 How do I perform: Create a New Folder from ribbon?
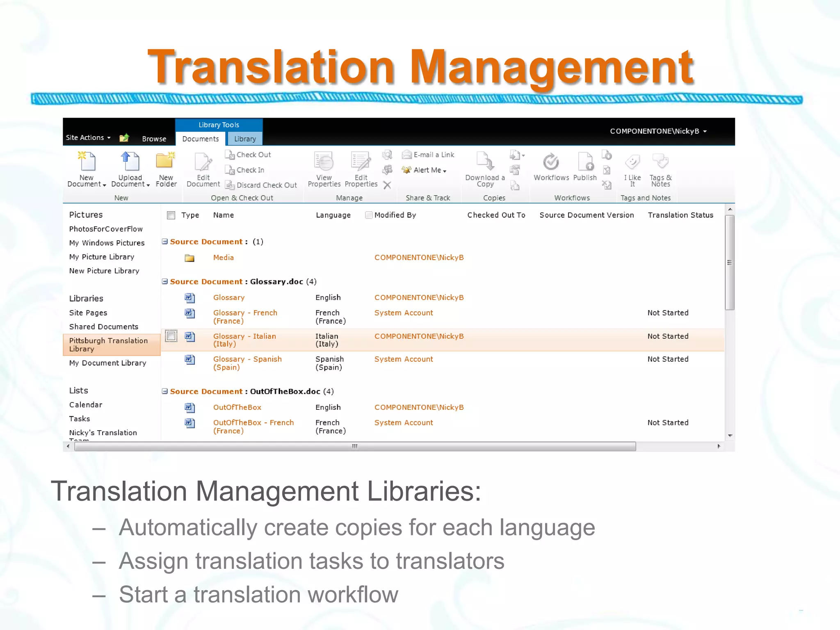(166, 169)
